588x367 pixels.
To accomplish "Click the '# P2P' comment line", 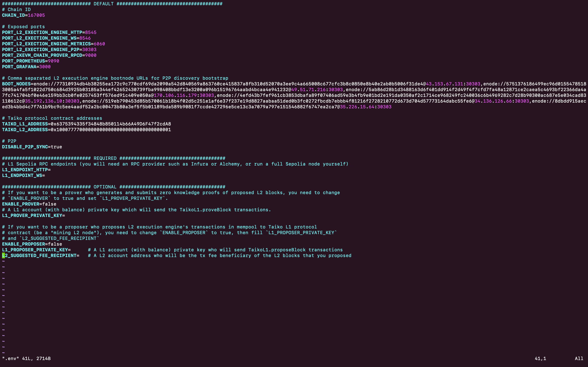I will (9, 141).
